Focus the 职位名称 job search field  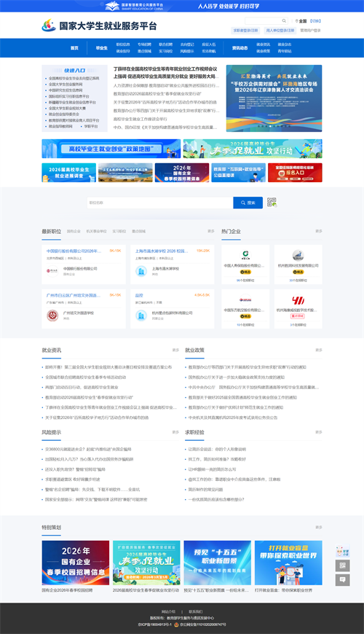160,203
